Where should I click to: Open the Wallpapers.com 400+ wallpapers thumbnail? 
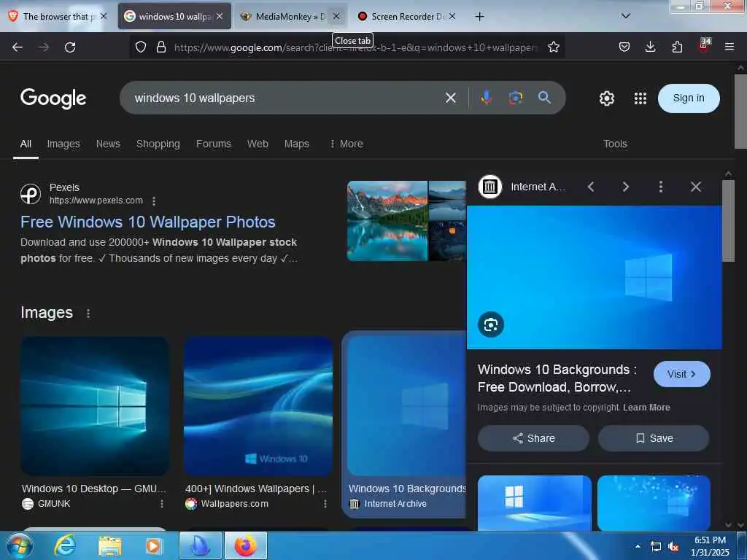tap(258, 406)
